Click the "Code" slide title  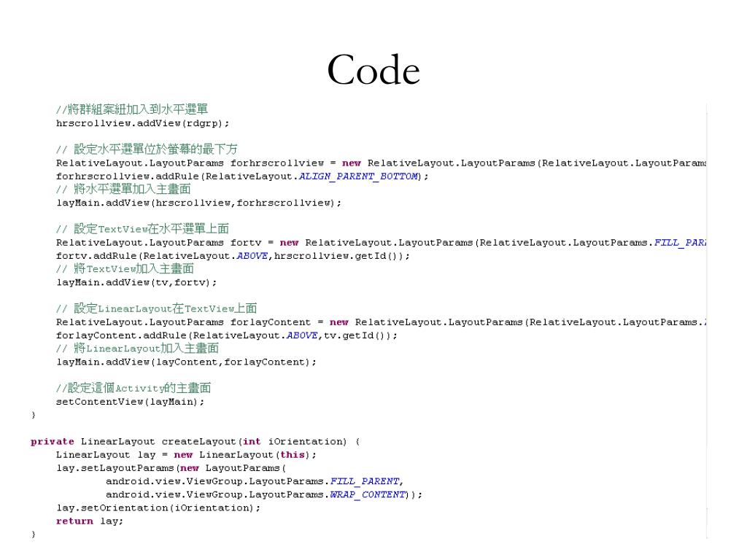pos(373,70)
